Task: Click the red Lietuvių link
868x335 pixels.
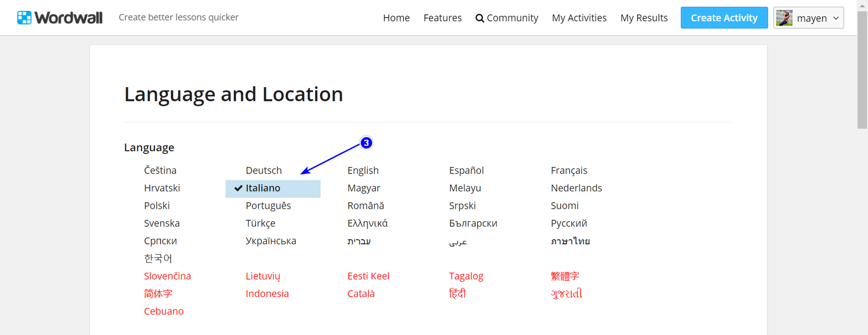Action: point(263,276)
